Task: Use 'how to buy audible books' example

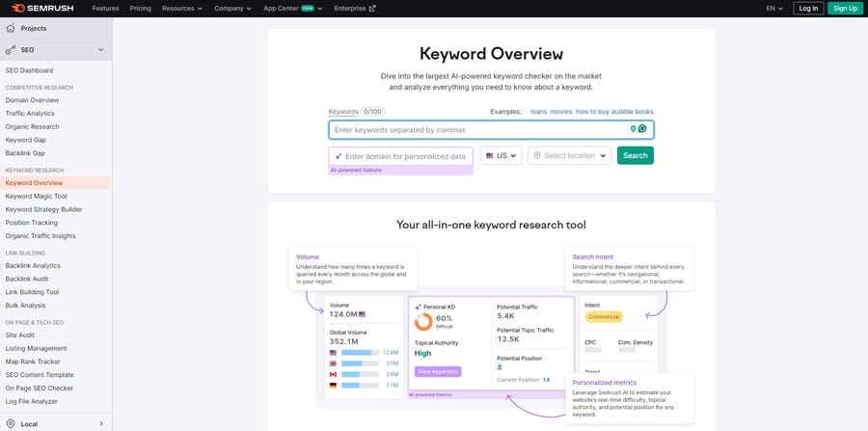Action: [x=614, y=112]
